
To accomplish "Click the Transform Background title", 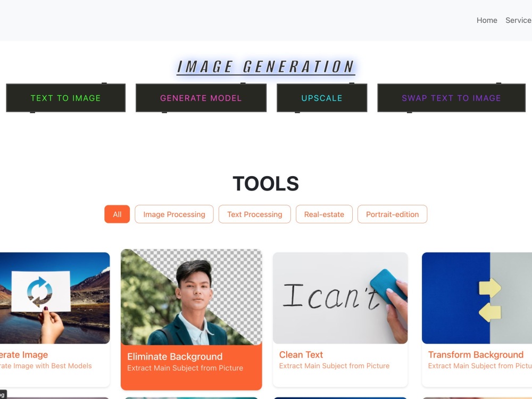I will click(x=476, y=355).
